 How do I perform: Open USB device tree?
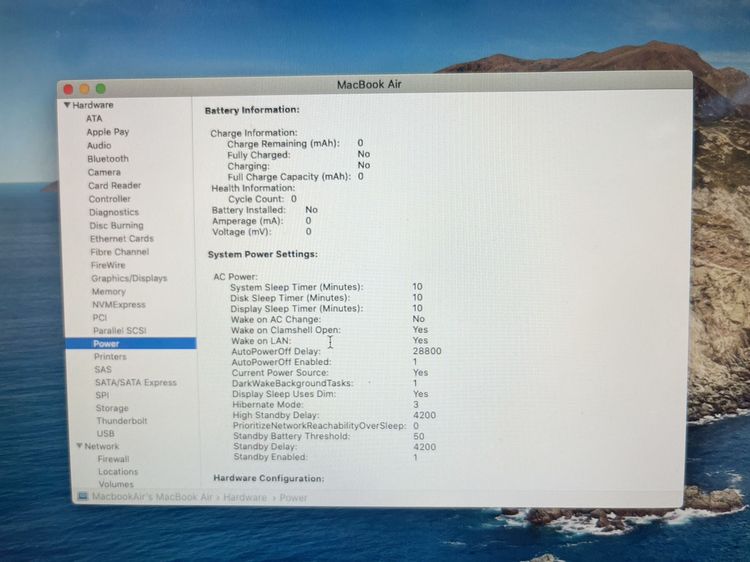[105, 433]
